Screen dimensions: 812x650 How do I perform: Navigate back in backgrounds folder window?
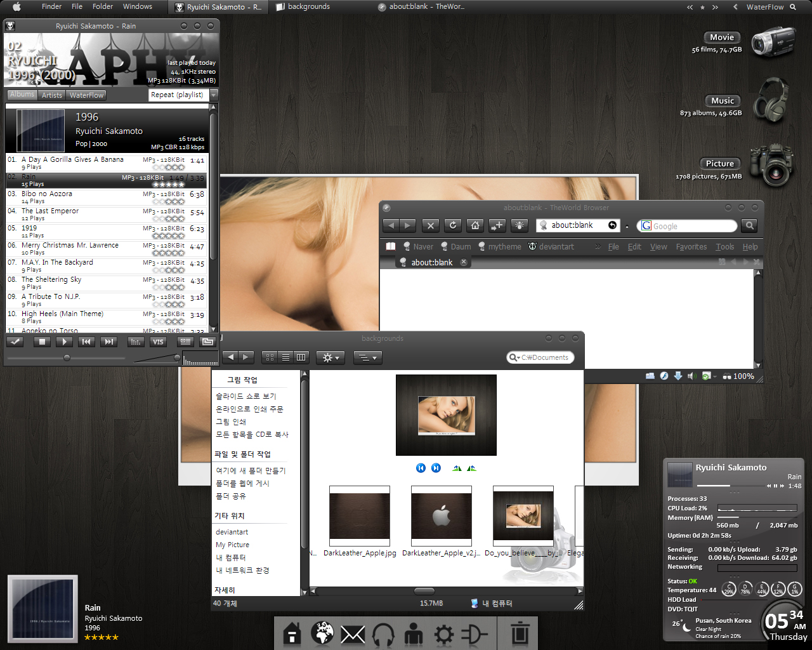(230, 357)
